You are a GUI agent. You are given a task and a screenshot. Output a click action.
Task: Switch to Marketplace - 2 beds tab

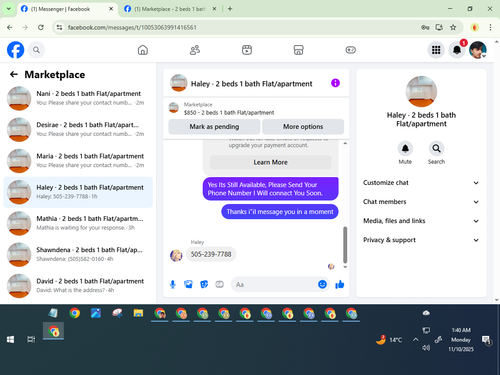[170, 9]
